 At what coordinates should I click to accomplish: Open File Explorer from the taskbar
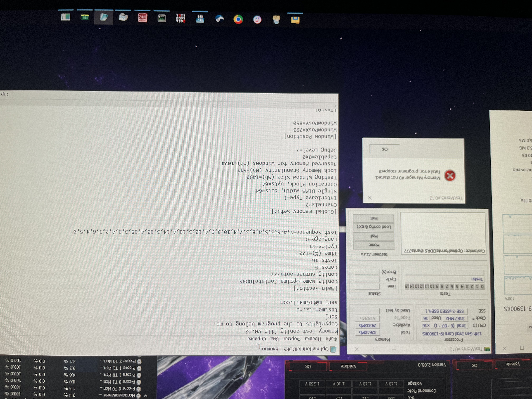pyautogui.click(x=295, y=20)
